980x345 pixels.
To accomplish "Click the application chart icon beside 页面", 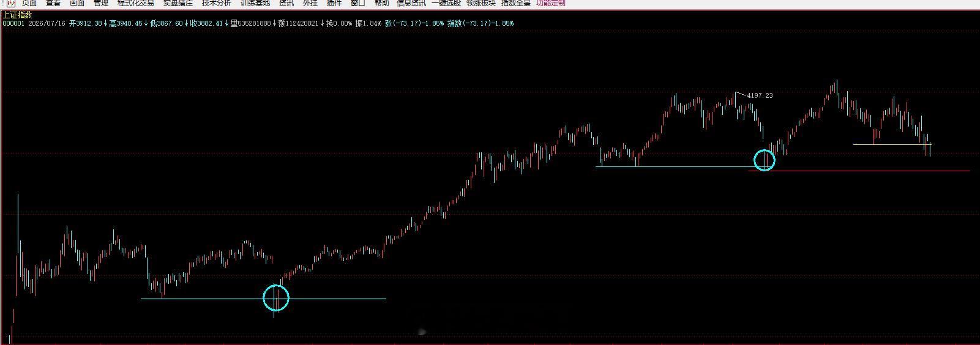I will tap(10, 3).
